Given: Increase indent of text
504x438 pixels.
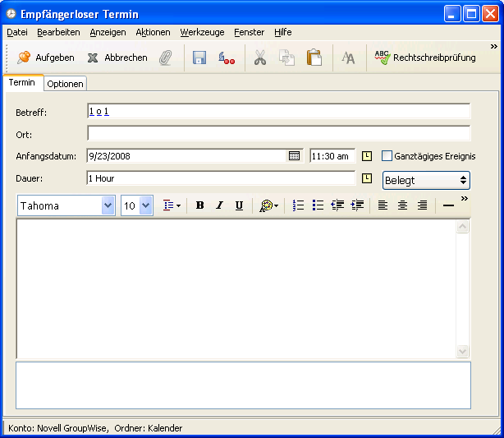Looking at the screenshot, I should 357,205.
